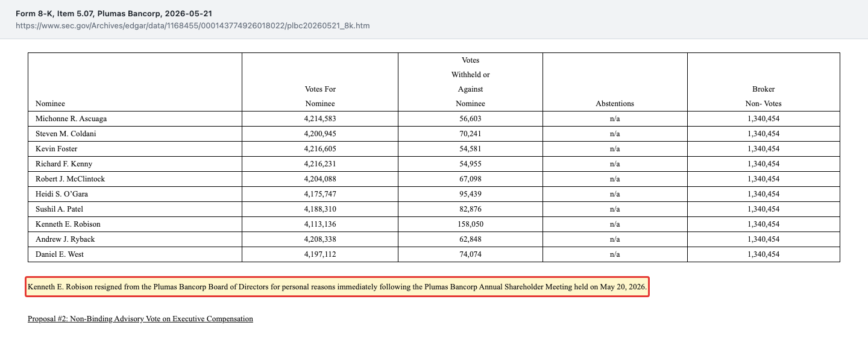Select the Robert J. McClintock nominee cell
The height and width of the screenshot is (340, 868).
coord(135,179)
